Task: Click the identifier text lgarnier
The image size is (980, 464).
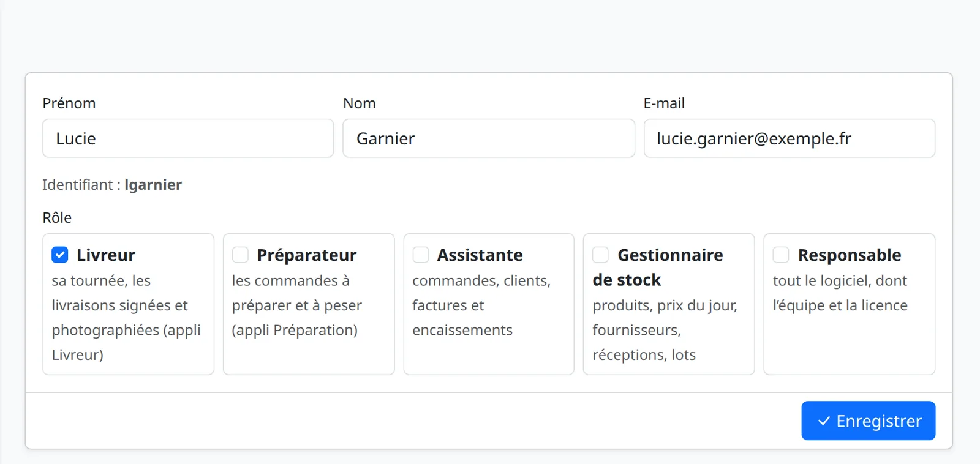Action: 153,185
